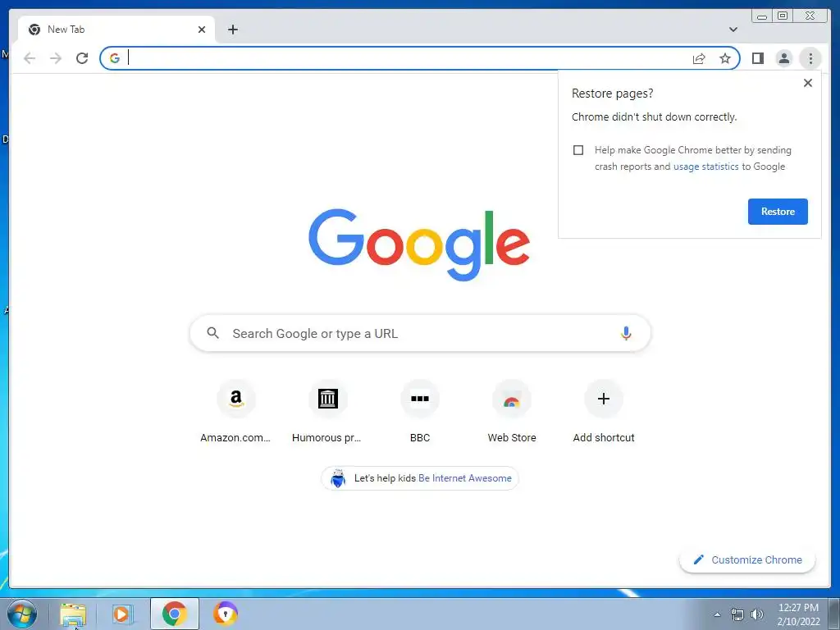Select the New Tab tab
840x630 pixels.
coord(116,30)
